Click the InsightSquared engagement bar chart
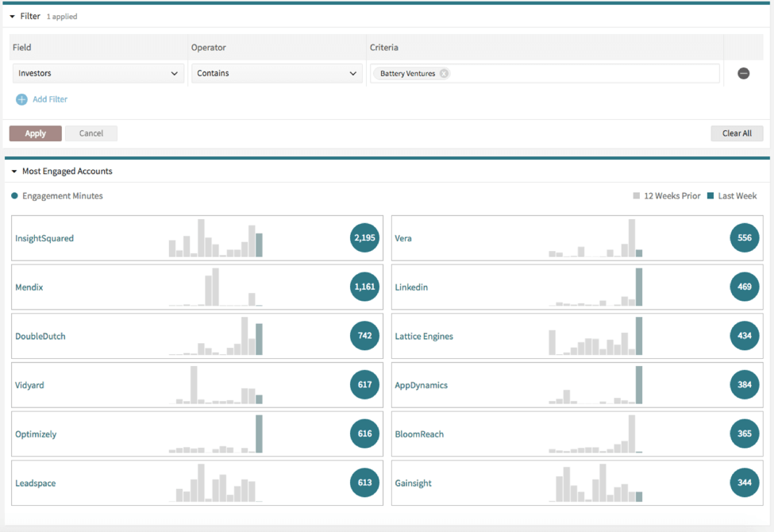Image resolution: width=774 pixels, height=532 pixels. pyautogui.click(x=216, y=238)
